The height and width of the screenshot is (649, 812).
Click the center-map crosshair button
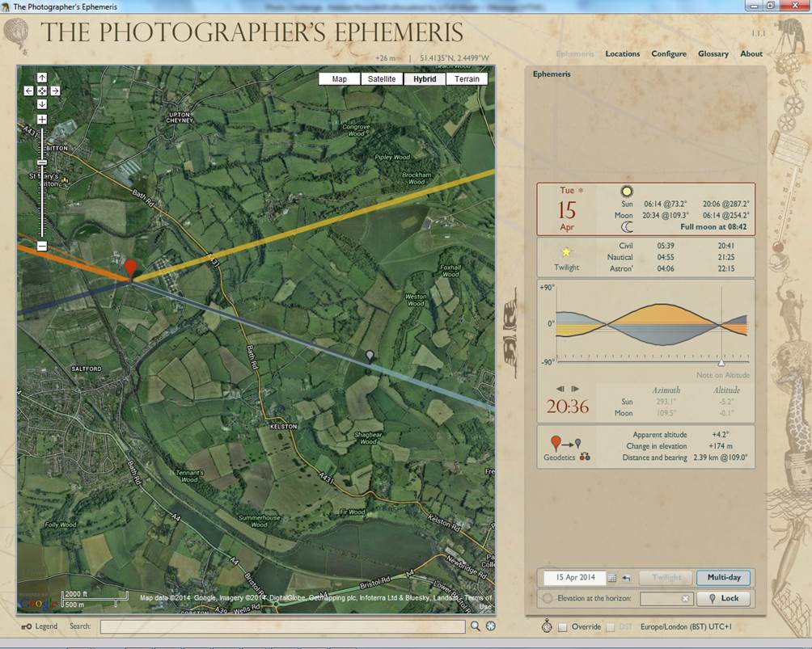click(x=42, y=91)
